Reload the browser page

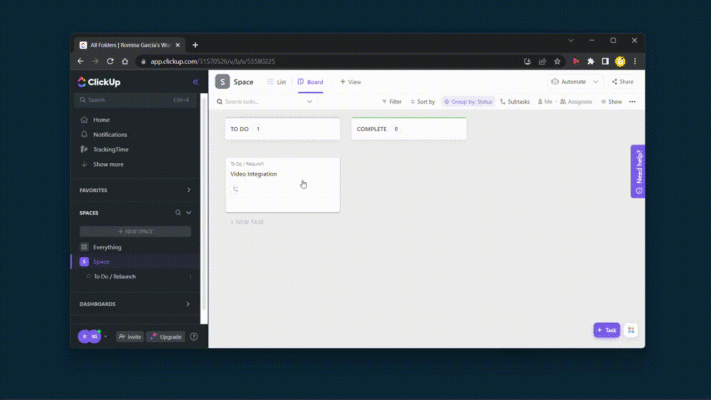110,61
